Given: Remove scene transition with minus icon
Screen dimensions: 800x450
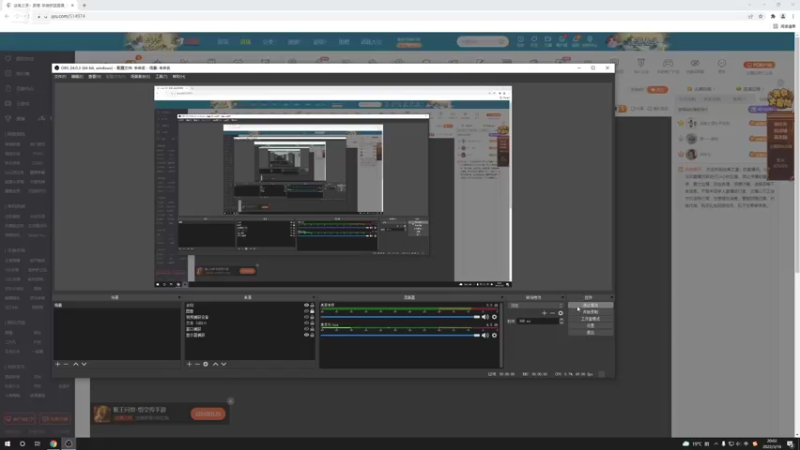Looking at the screenshot, I should click(552, 313).
